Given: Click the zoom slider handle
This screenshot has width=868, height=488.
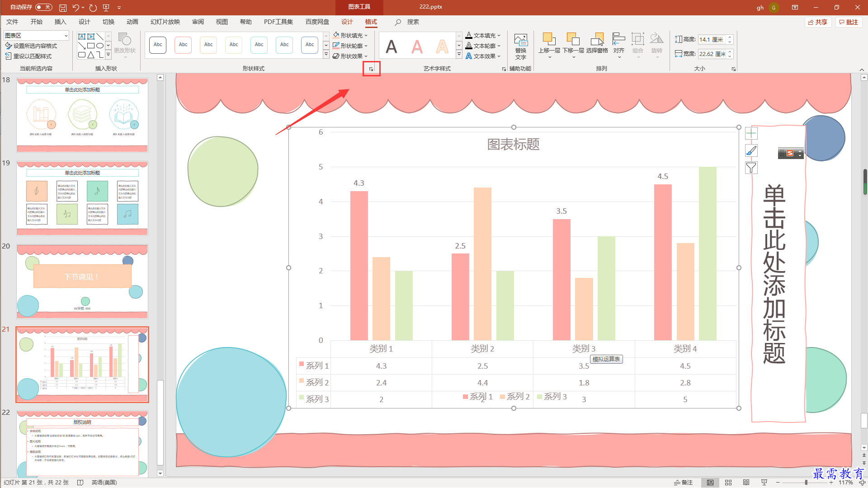Looking at the screenshot, I should pyautogui.click(x=806, y=483).
